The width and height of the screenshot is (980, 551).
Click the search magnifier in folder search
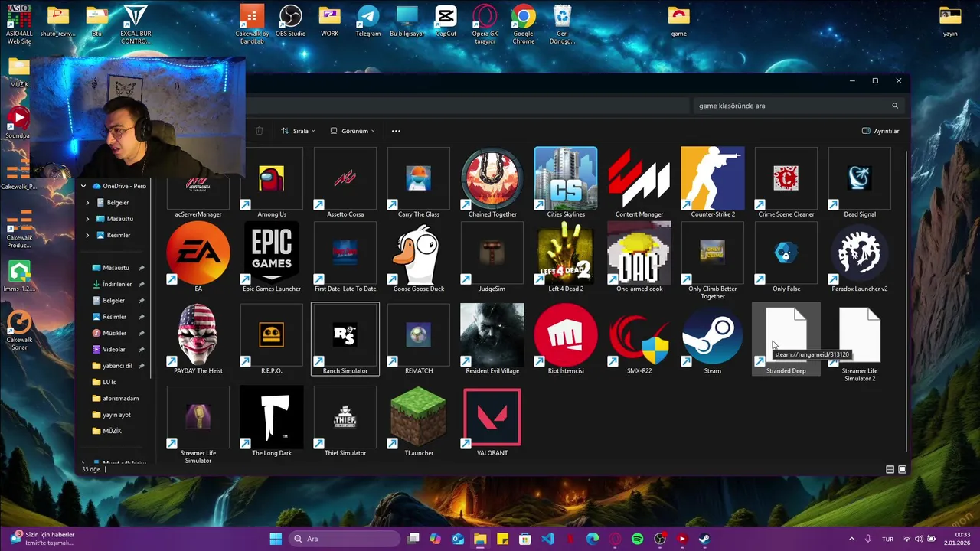tap(894, 106)
